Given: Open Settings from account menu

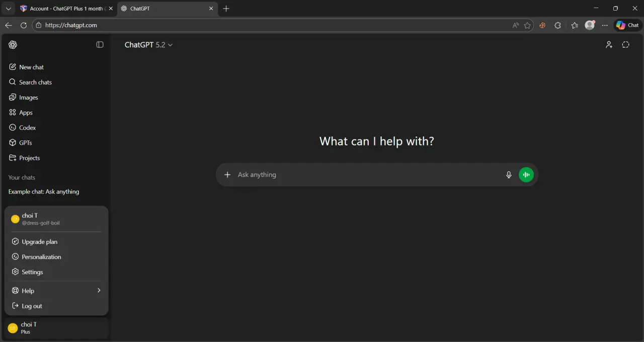Looking at the screenshot, I should tap(56, 272).
